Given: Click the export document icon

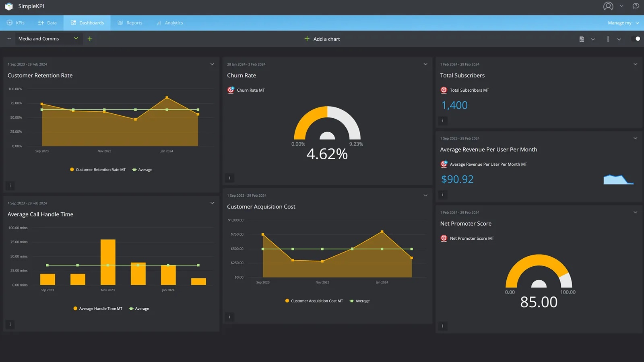Looking at the screenshot, I should pyautogui.click(x=582, y=39).
